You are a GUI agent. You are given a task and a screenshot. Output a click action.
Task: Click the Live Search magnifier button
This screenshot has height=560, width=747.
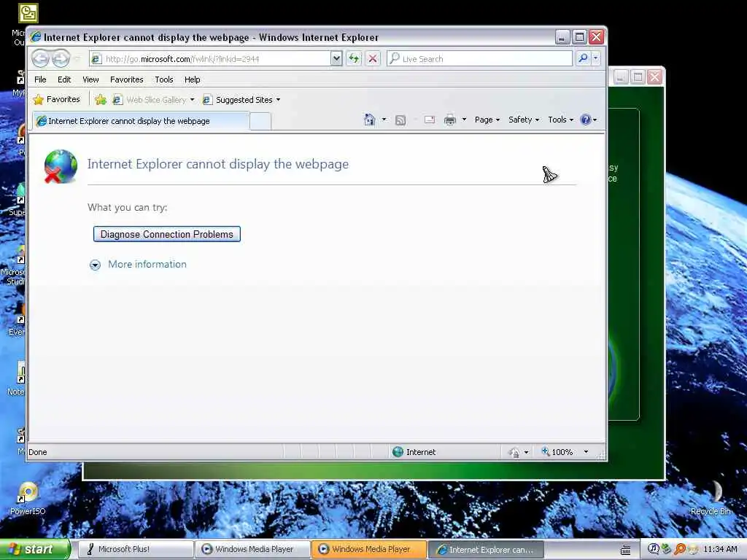(583, 58)
